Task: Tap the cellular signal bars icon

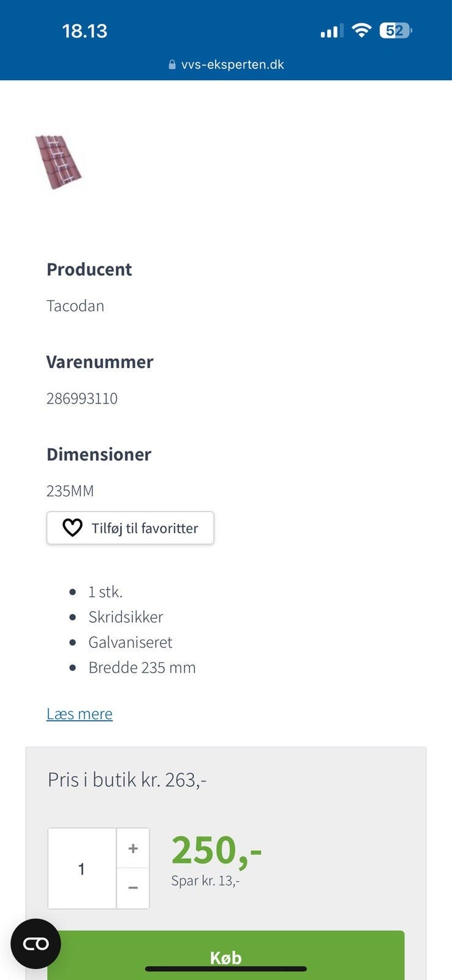Action: [331, 31]
